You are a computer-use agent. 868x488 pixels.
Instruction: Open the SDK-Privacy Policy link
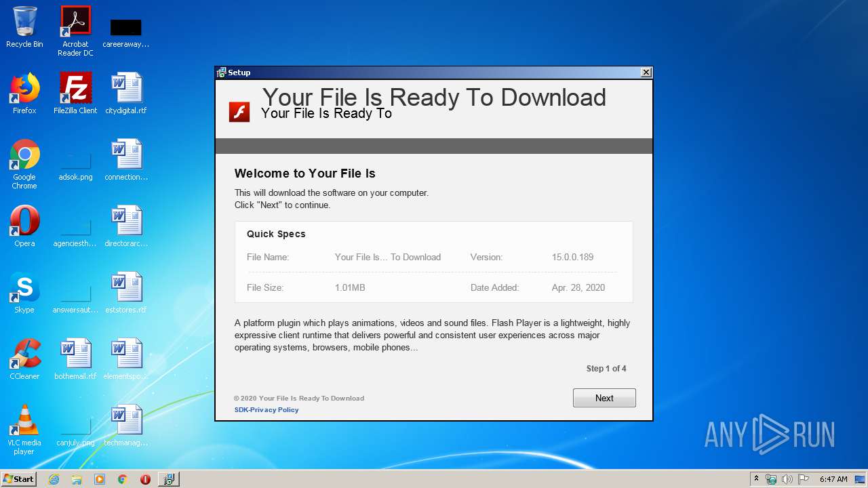267,409
